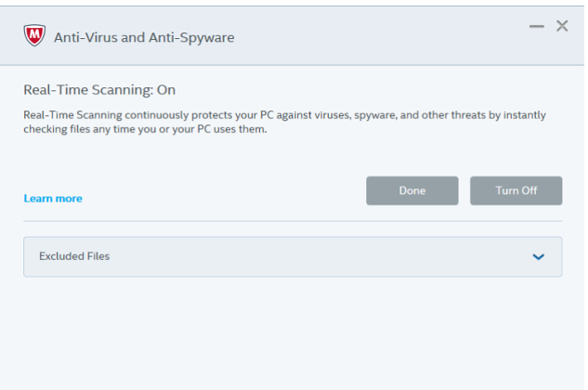The height and width of the screenshot is (390, 588).
Task: Open the Learn more link
Action: [53, 199]
